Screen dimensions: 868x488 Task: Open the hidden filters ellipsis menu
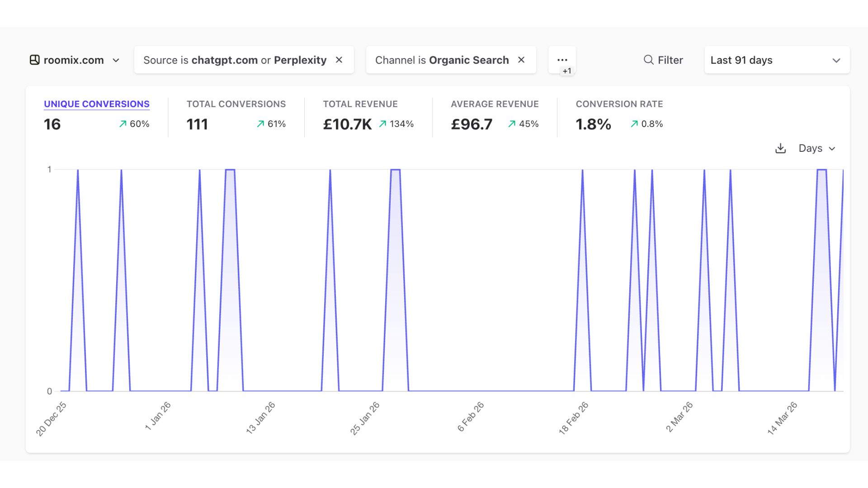pyautogui.click(x=562, y=59)
